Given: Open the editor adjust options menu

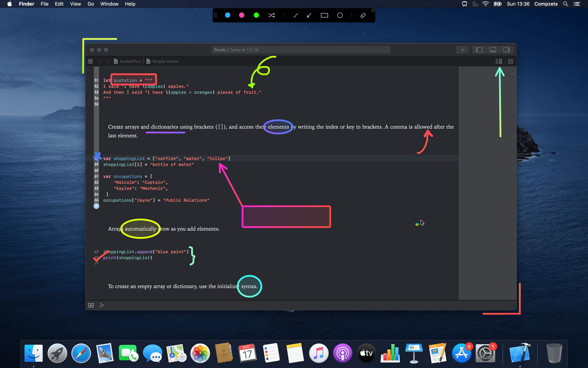Looking at the screenshot, I should (x=498, y=61).
